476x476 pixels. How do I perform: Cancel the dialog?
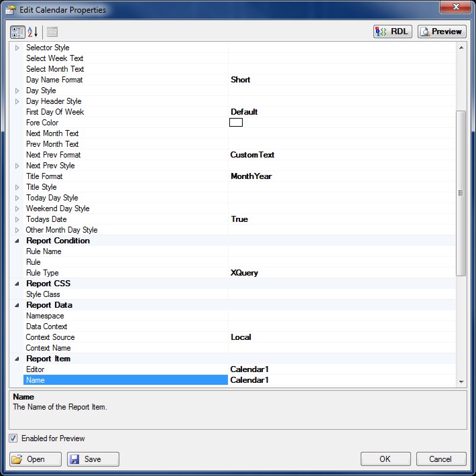(440, 459)
